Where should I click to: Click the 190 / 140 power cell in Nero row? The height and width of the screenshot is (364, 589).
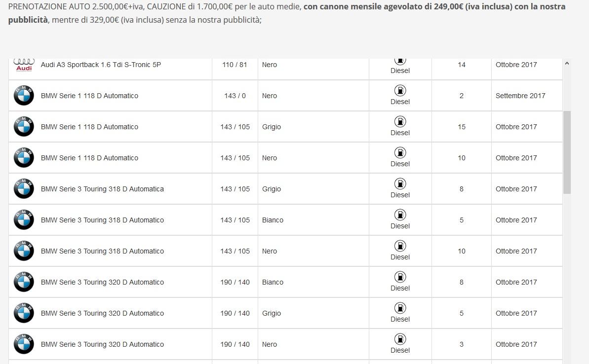point(235,344)
